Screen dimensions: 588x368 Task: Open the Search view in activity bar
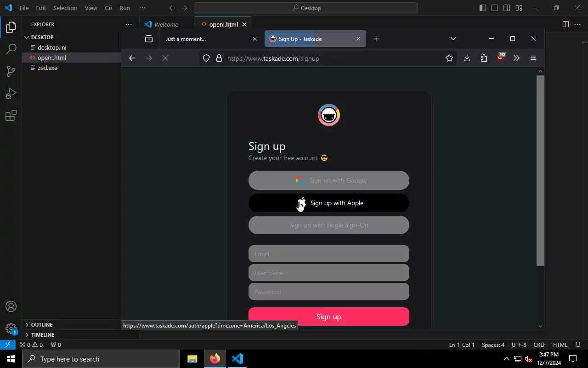pyautogui.click(x=11, y=49)
